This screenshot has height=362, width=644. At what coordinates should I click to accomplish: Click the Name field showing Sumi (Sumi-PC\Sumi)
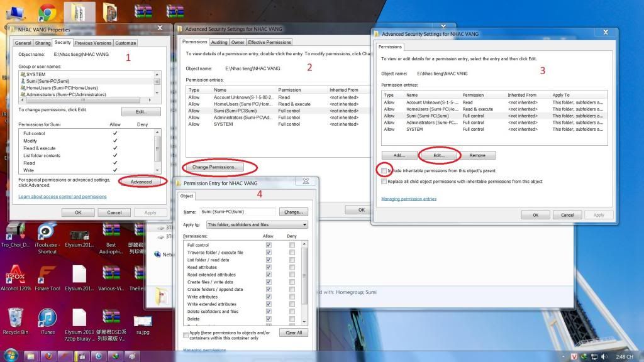238,212
